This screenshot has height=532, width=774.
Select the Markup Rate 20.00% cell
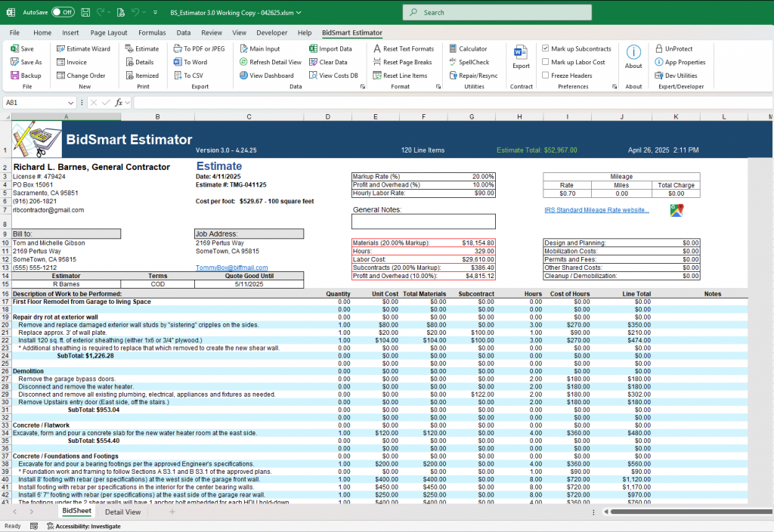pyautogui.click(x=472, y=177)
